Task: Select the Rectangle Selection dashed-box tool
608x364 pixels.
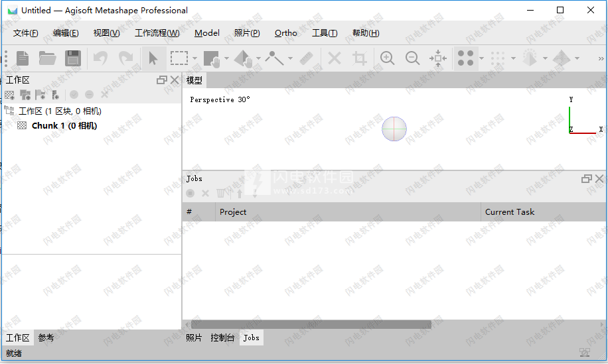Action: click(x=179, y=58)
